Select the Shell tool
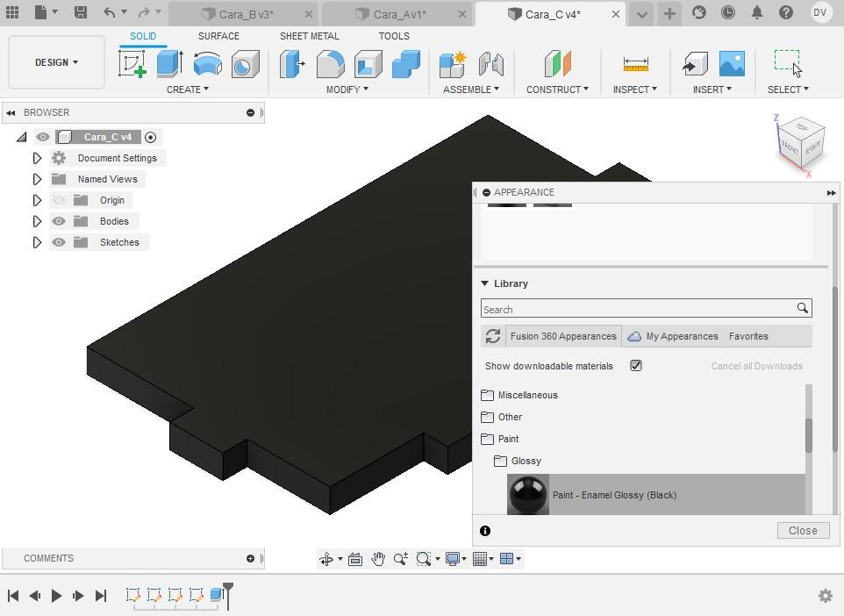This screenshot has width=844, height=616. pyautogui.click(x=368, y=63)
